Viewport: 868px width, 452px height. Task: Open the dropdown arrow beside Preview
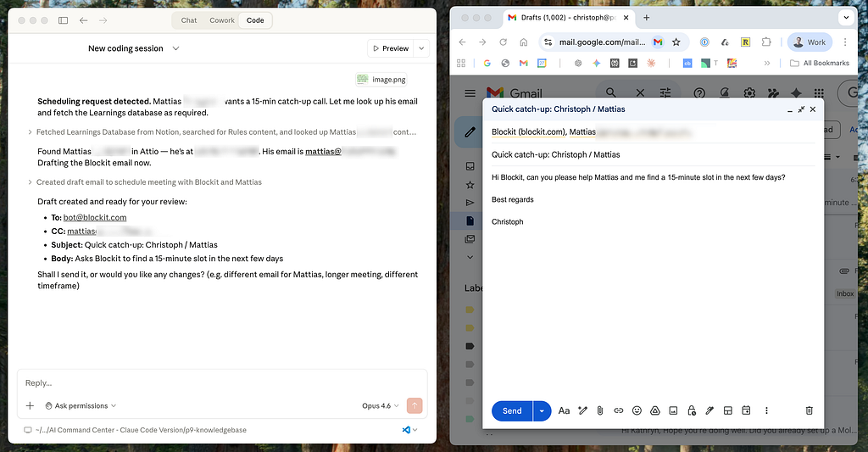coord(422,48)
